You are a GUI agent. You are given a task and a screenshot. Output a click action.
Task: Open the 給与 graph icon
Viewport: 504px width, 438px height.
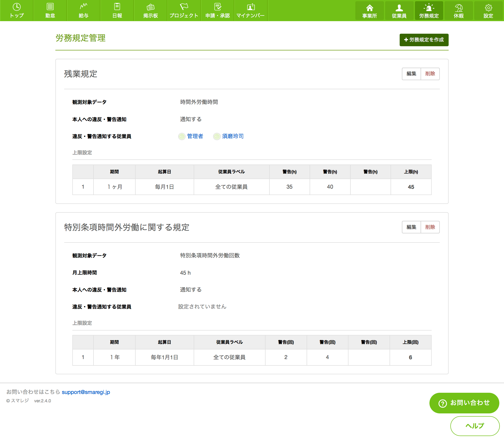pyautogui.click(x=84, y=6)
